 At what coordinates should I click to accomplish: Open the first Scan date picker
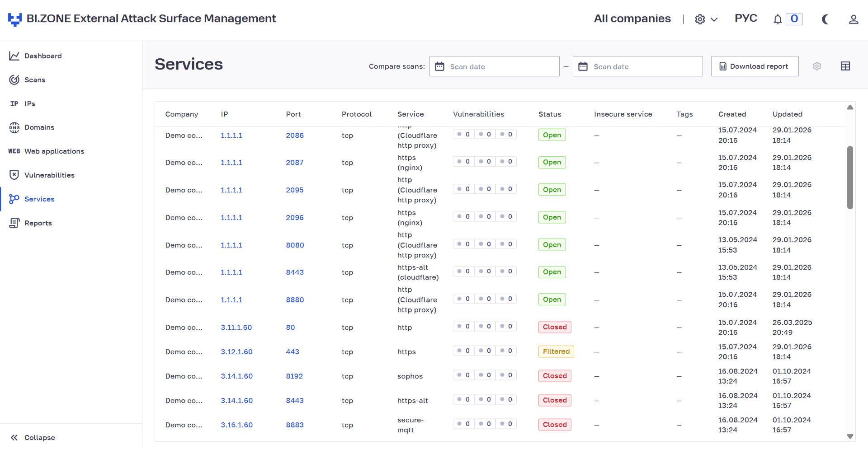(x=495, y=66)
